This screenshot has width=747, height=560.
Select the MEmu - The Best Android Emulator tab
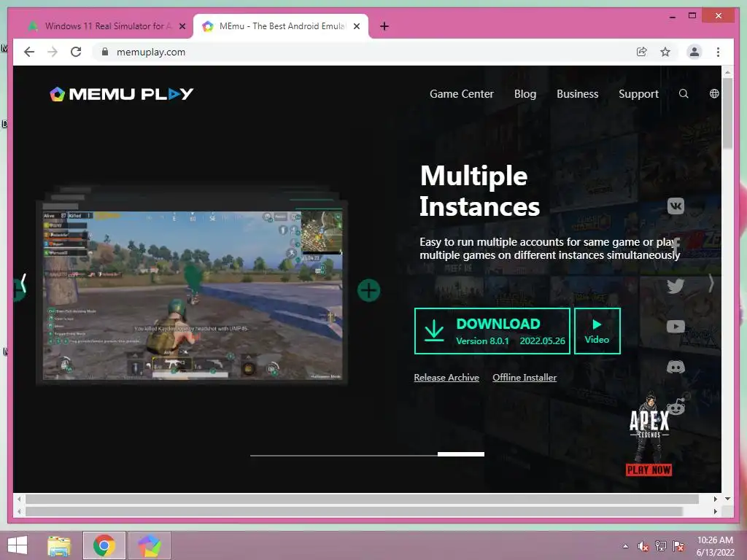[x=281, y=26]
